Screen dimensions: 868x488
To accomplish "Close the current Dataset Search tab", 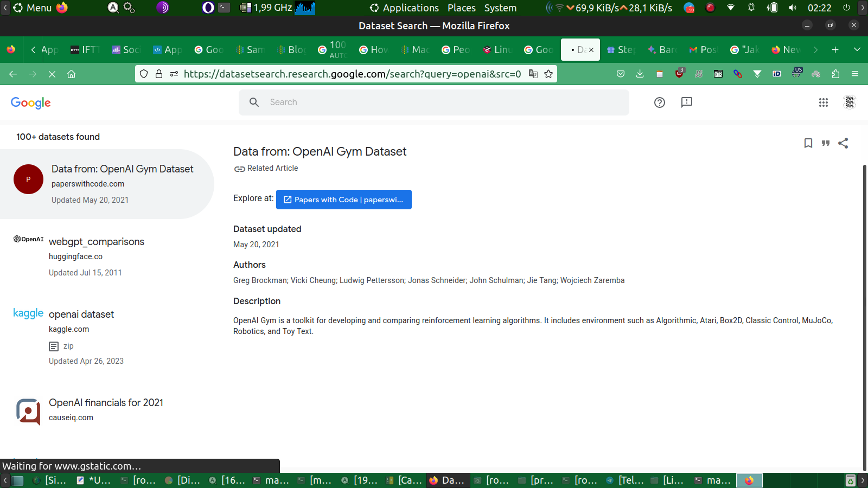I will pyautogui.click(x=591, y=50).
